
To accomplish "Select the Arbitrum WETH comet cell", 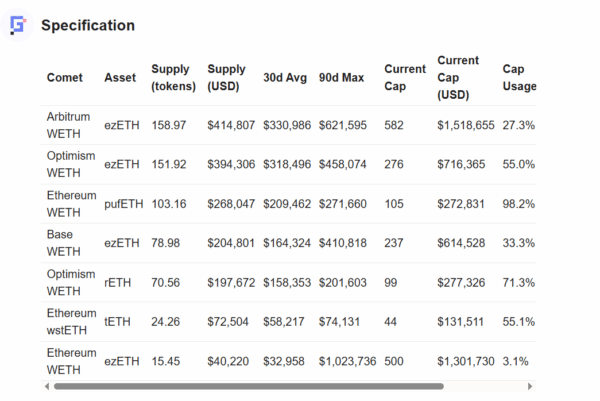I will tap(68, 125).
